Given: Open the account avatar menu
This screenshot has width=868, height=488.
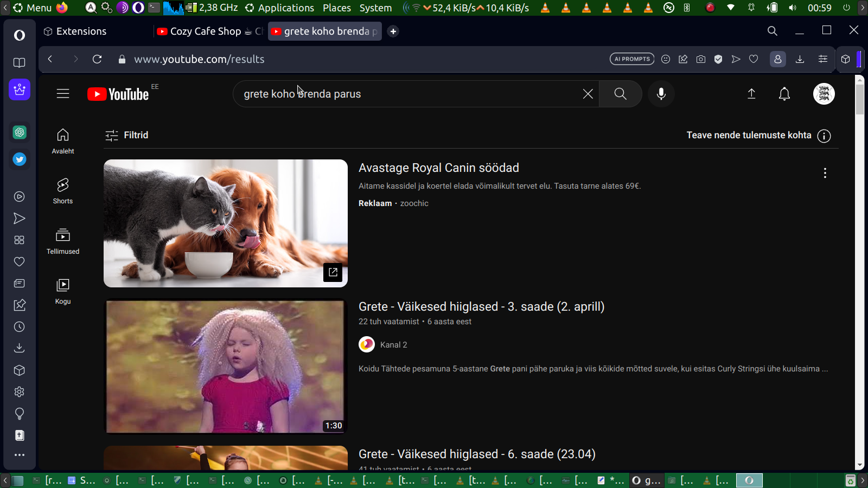Looking at the screenshot, I should point(824,94).
